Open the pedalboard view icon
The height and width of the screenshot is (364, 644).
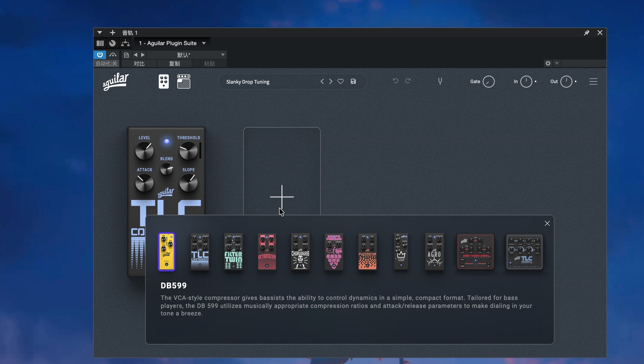pyautogui.click(x=164, y=82)
